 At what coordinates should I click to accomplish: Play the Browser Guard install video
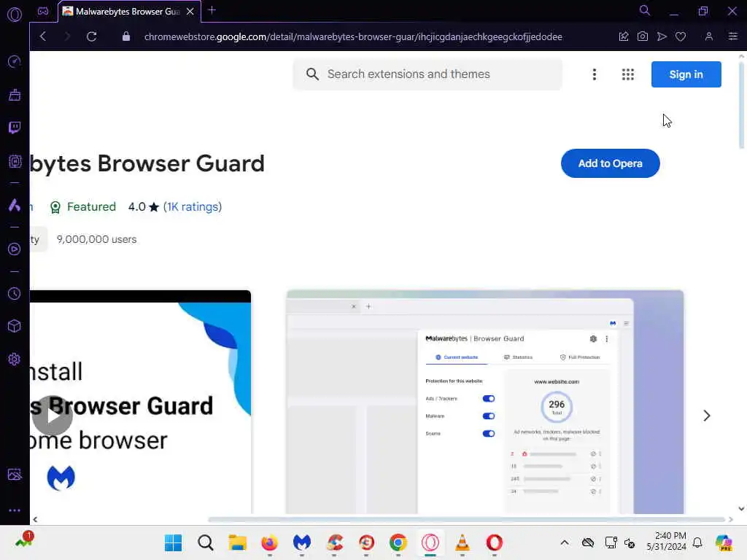point(53,415)
